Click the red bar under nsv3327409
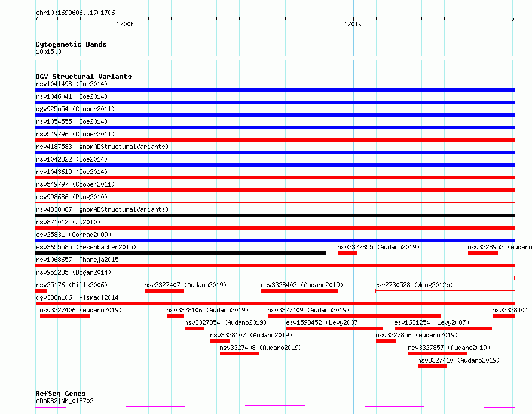 354,316
